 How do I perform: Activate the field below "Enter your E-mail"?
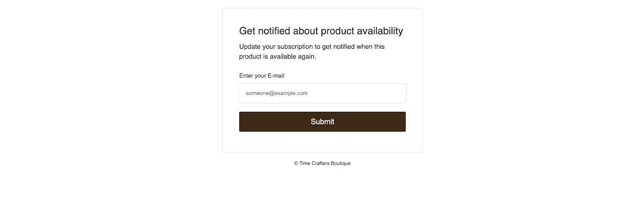click(322, 93)
